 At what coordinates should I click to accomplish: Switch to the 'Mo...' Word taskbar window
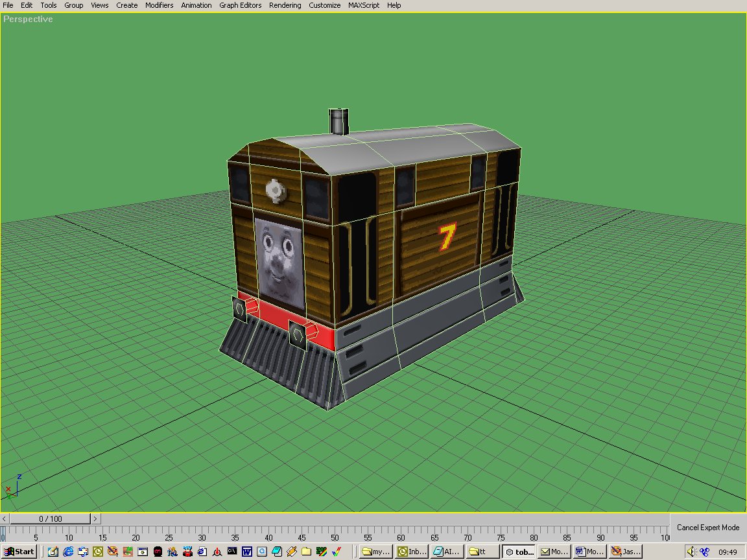tap(590, 552)
